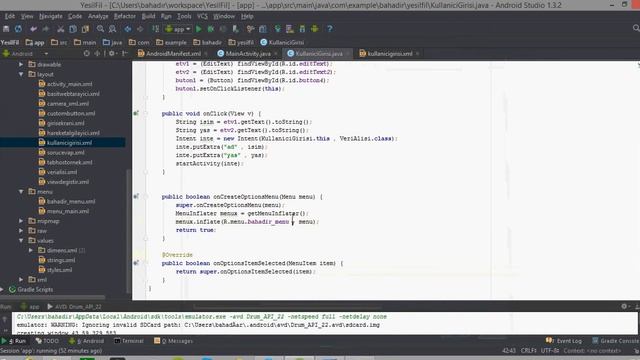Screen dimensions: 640x360
Task: Click the navigate Forward arrow icon
Action: pos(140,29)
